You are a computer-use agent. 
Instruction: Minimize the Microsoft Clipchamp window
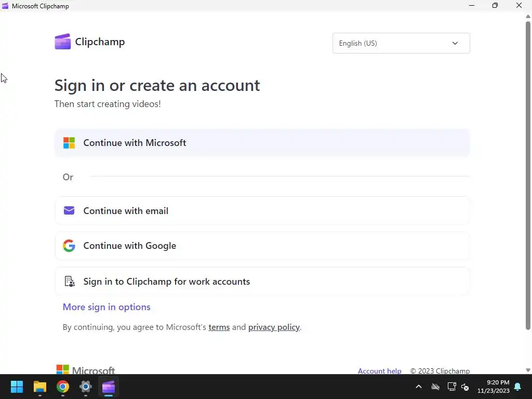(x=472, y=6)
